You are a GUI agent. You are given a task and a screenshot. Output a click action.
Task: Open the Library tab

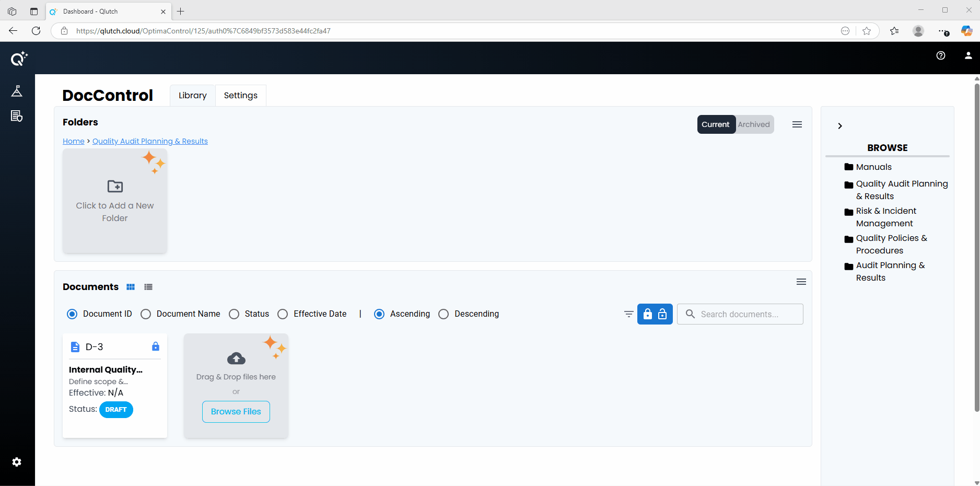point(193,95)
